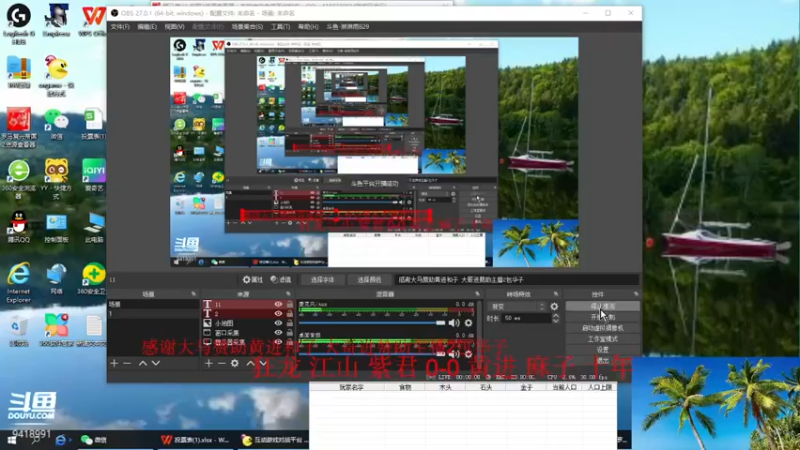Screen dimensions: 800x450
Task: Toggle eye icon for 窗口采集 source
Action: [278, 333]
